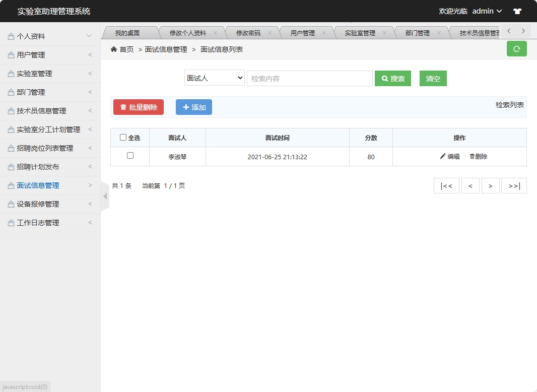Viewport: 537px width, 392px height.
Task: Open the admin account dropdown menu
Action: tap(487, 11)
